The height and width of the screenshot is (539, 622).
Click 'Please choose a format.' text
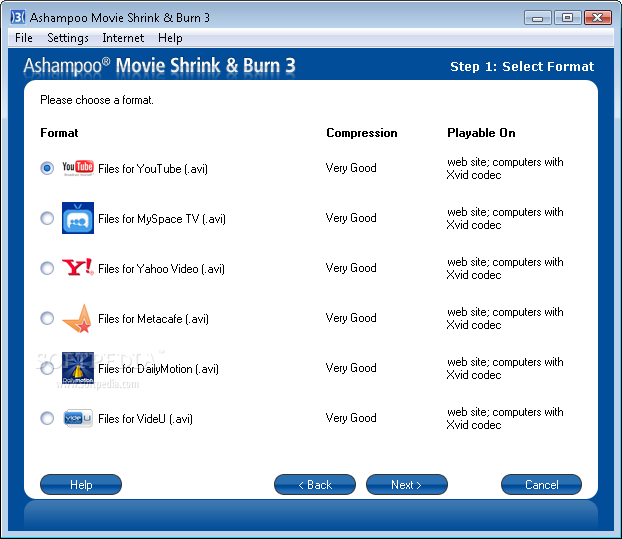(97, 100)
